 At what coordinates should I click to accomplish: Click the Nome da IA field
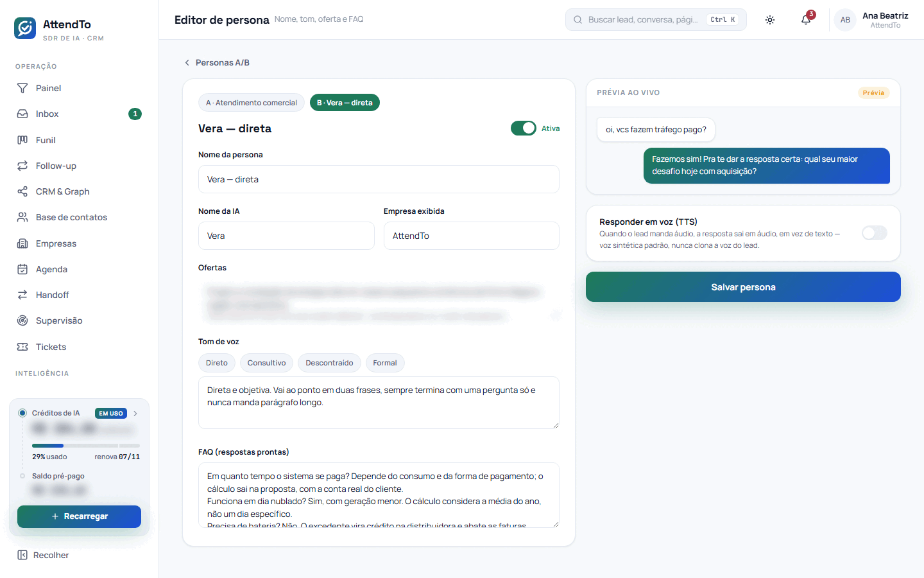[x=286, y=236]
